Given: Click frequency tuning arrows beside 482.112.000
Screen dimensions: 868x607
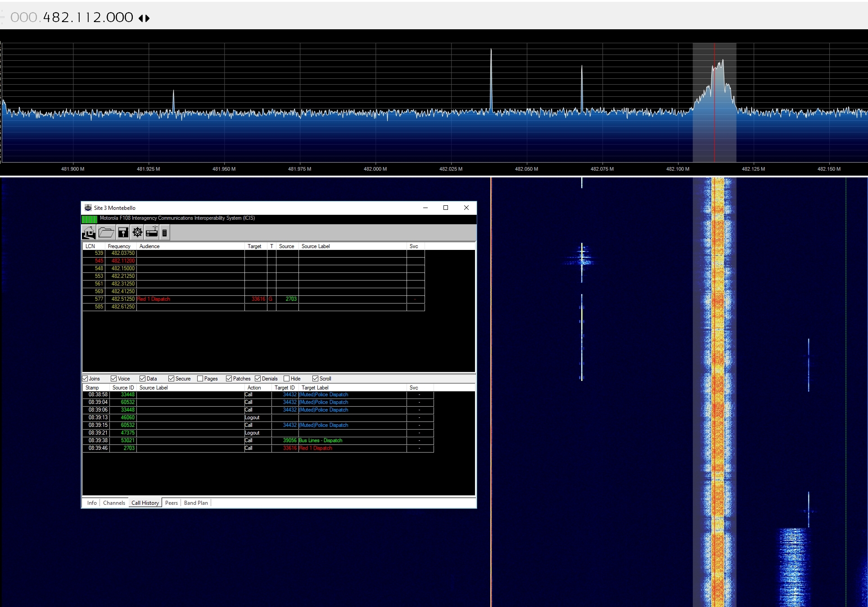Looking at the screenshot, I should 144,18.
